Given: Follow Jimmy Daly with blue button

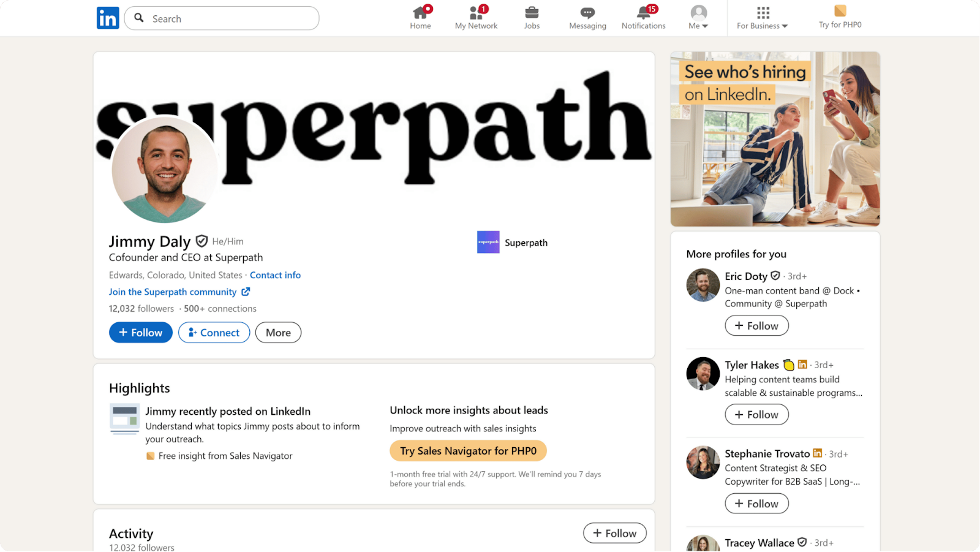Looking at the screenshot, I should [x=141, y=333].
